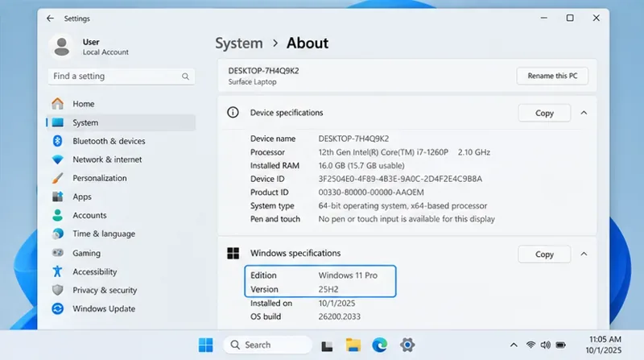
Task: Open the user profile avatar
Action: tap(62, 47)
